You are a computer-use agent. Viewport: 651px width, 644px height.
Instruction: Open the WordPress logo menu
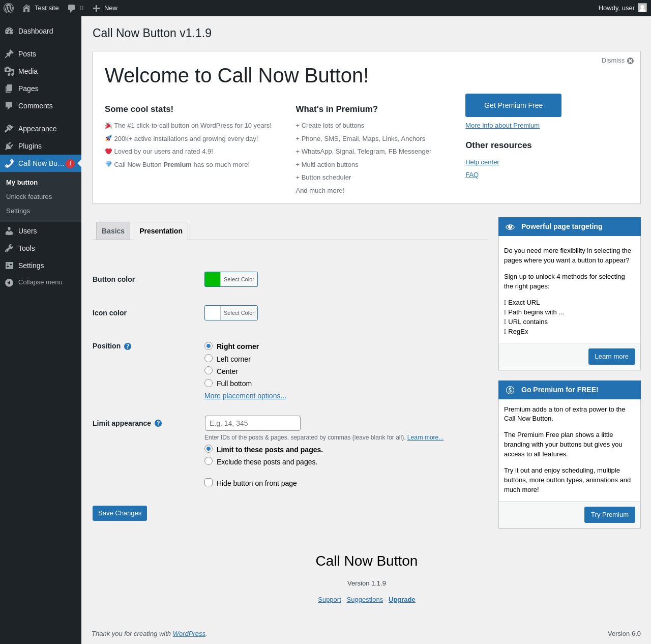coord(9,8)
